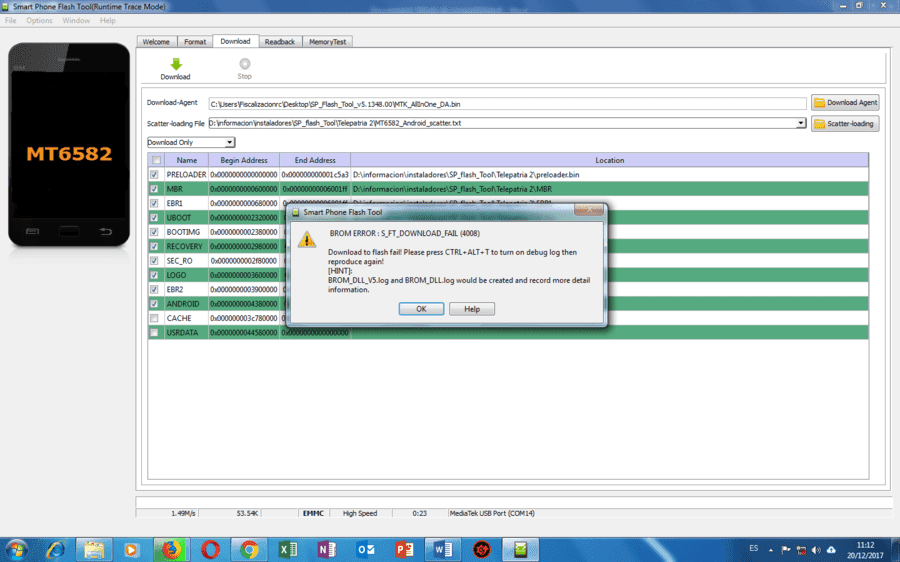The width and height of the screenshot is (900, 562).
Task: Switch to the Readback tab
Action: tap(280, 42)
